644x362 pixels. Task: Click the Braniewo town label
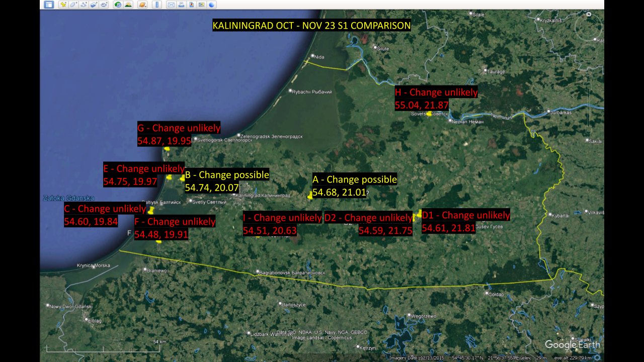[157, 270]
